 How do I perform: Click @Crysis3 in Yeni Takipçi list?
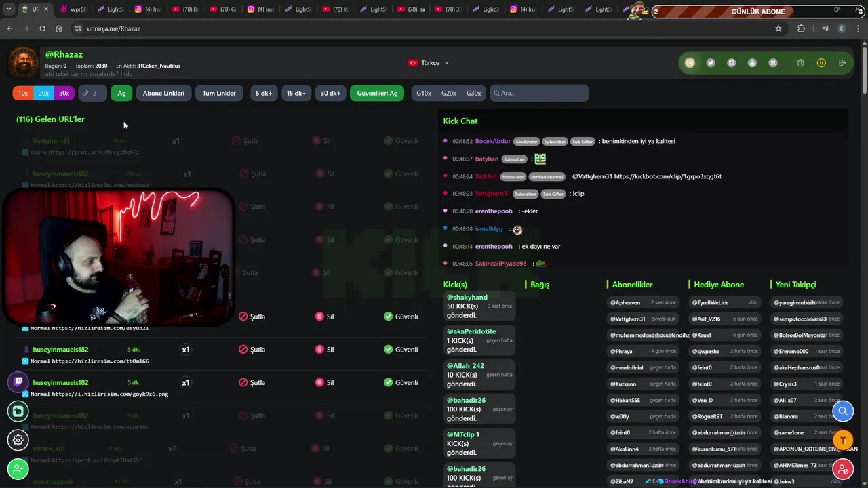click(785, 384)
